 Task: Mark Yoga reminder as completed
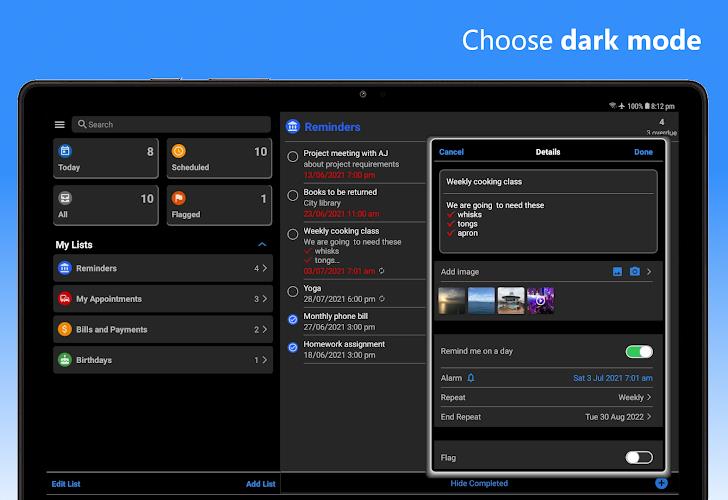pos(293,293)
